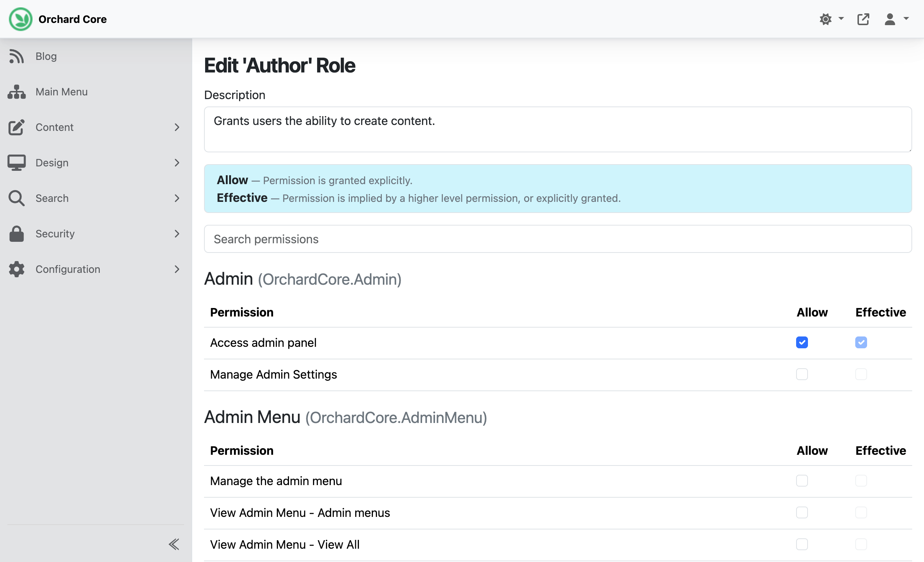924x562 pixels.
Task: Click the Manage the admin menu text
Action: click(276, 481)
